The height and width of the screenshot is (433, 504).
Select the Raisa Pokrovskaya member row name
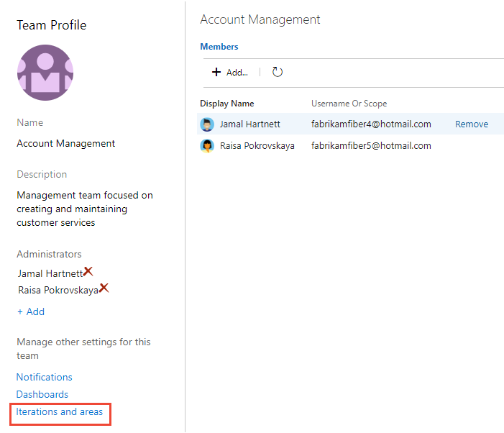(257, 145)
